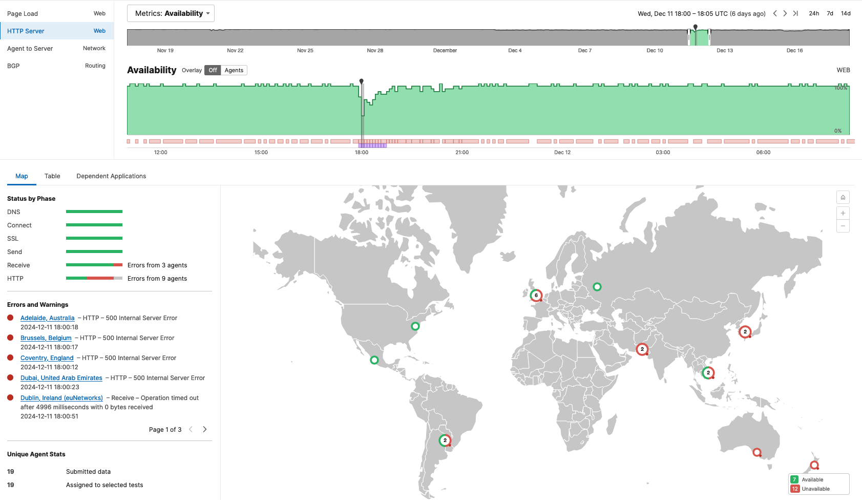Enable the Agents overlay
The height and width of the screenshot is (504, 862).
tap(234, 70)
